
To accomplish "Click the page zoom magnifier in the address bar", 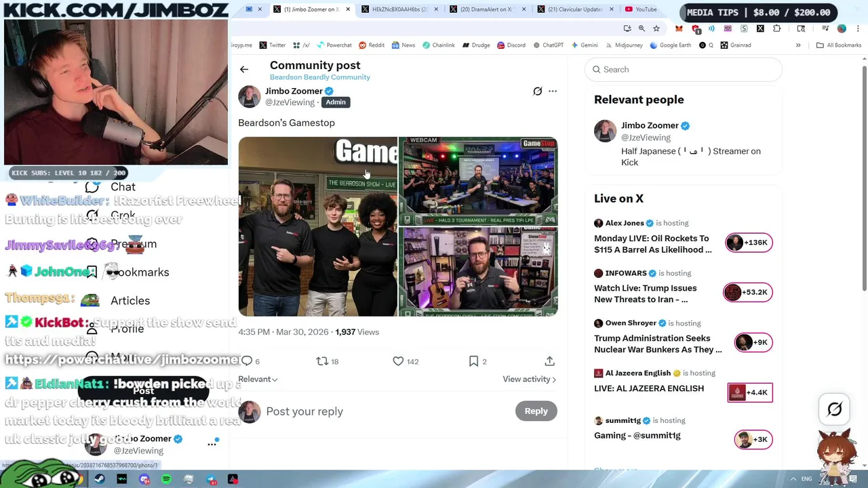I will [642, 28].
